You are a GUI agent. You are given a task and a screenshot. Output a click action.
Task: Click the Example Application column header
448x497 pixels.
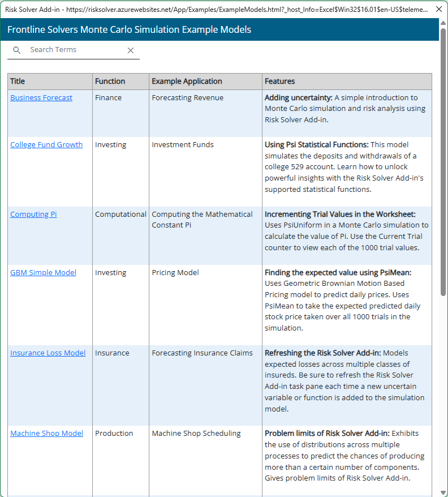(x=187, y=82)
